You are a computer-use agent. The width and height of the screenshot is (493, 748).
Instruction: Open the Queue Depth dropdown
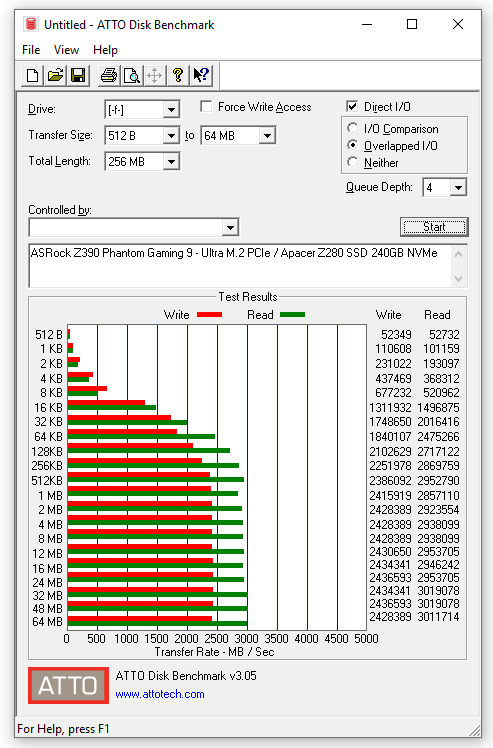pos(458,187)
